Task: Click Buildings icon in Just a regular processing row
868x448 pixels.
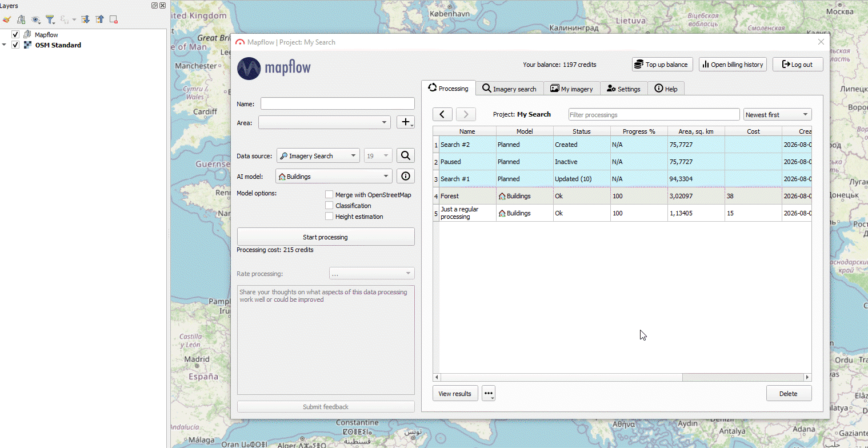Action: coord(502,213)
